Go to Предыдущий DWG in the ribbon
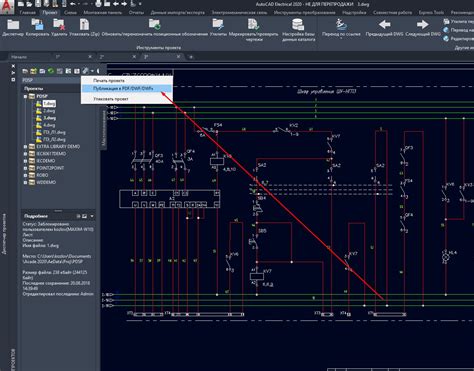 click(384, 27)
